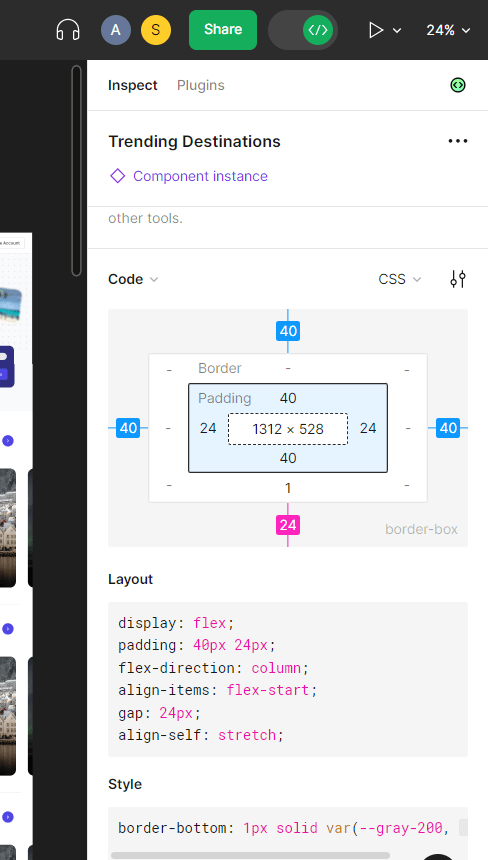Click the border-box label
This screenshot has width=488, height=860.
click(421, 529)
